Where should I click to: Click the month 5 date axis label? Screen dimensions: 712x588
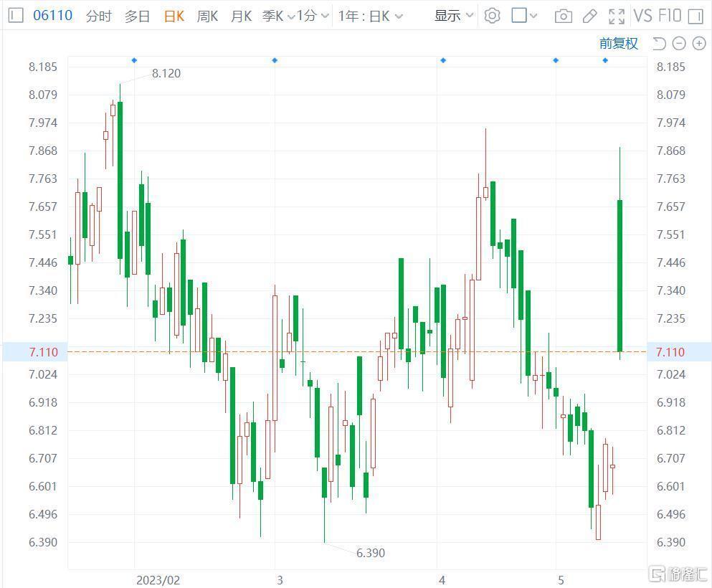[x=561, y=580]
